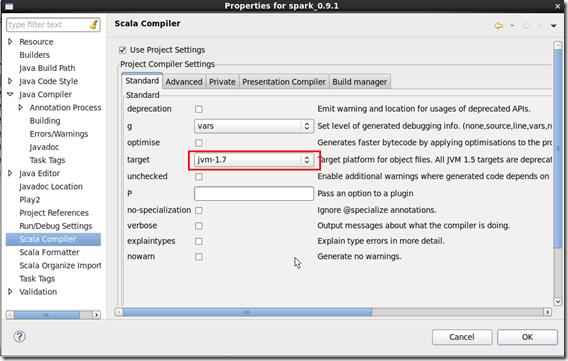Collapse the Java Compiler node

[10, 95]
